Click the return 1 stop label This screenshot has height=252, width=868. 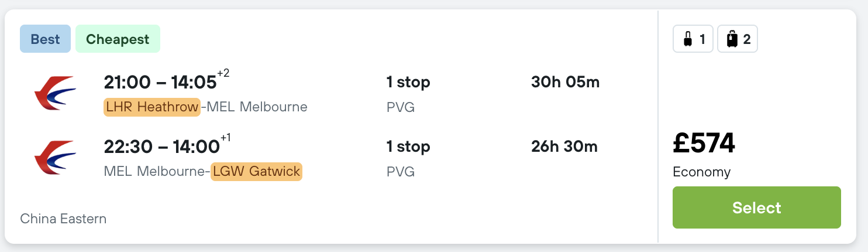click(x=408, y=147)
